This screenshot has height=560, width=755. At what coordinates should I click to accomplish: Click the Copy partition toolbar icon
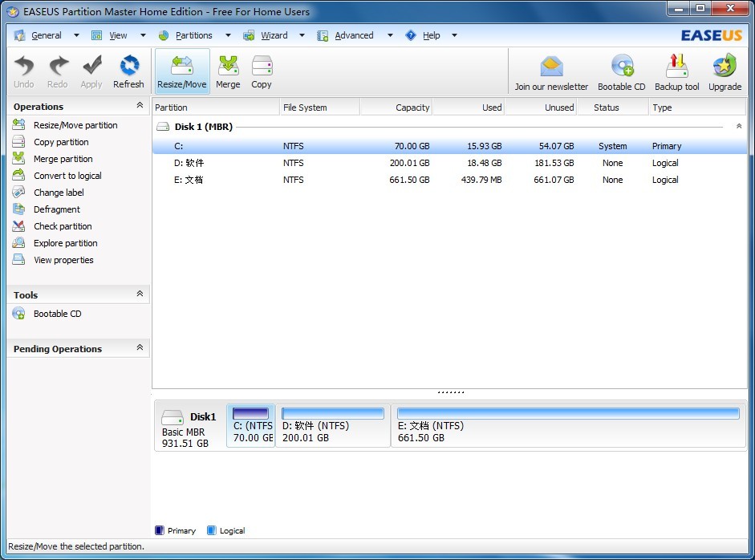pos(262,66)
